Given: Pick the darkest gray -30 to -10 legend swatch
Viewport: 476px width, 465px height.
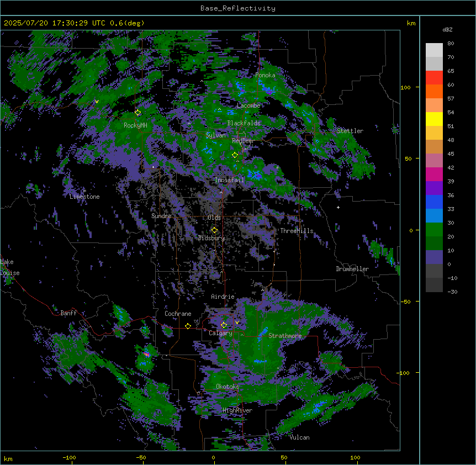Looking at the screenshot, I should tap(434, 285).
